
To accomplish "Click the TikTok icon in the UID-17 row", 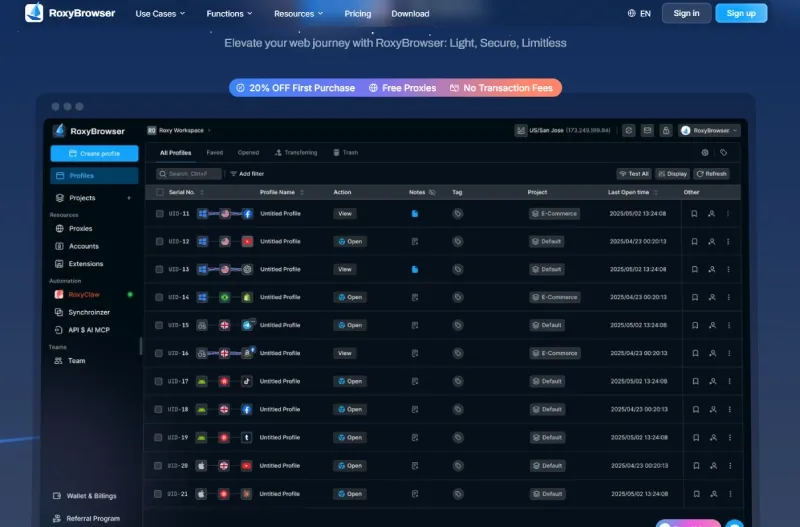I will point(246,381).
